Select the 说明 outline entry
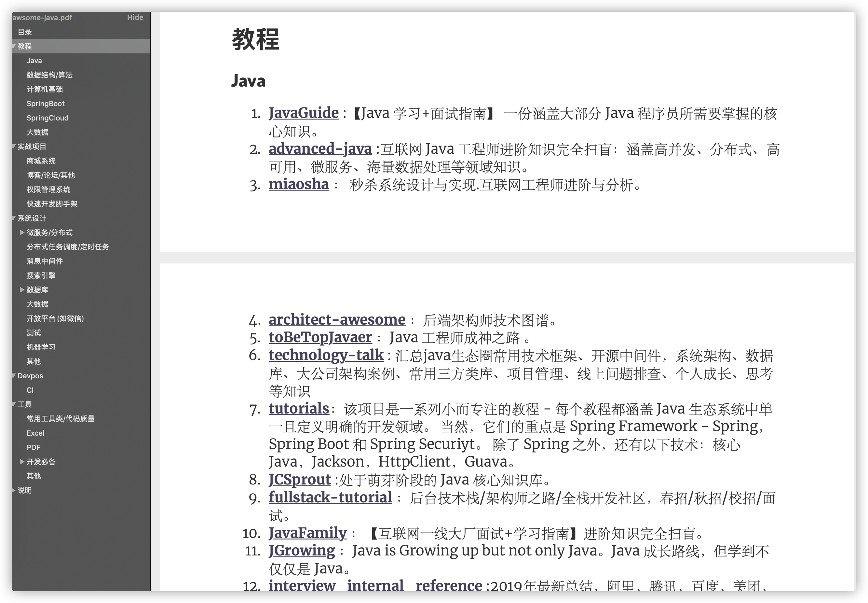This screenshot has width=868, height=603. tap(24, 490)
